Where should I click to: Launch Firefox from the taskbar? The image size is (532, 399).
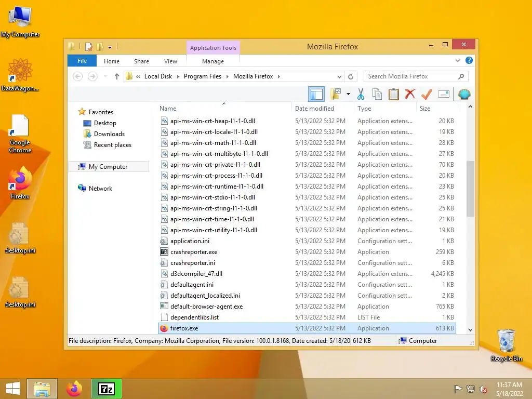[x=74, y=389]
